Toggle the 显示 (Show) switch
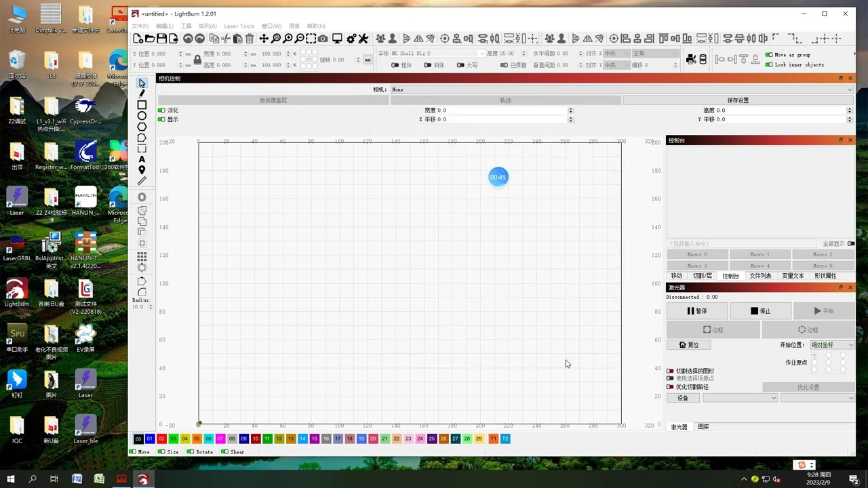The height and width of the screenshot is (488, 868). pos(161,119)
